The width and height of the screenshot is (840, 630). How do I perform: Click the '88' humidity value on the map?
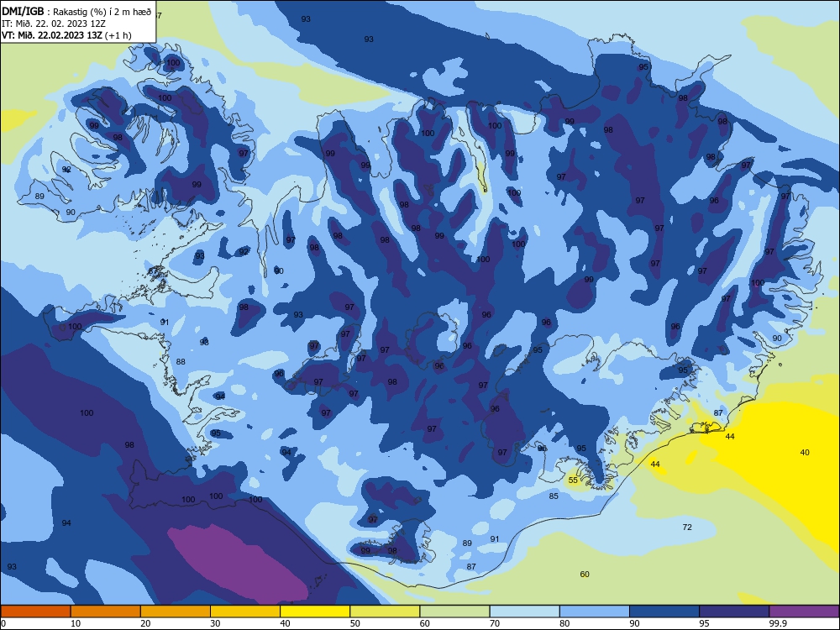coord(181,361)
